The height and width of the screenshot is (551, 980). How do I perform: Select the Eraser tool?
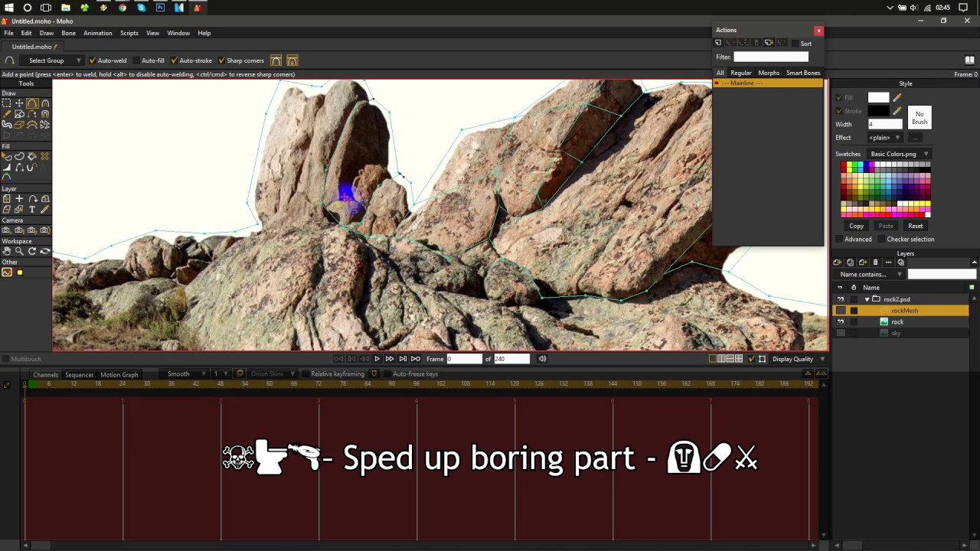pos(19,124)
